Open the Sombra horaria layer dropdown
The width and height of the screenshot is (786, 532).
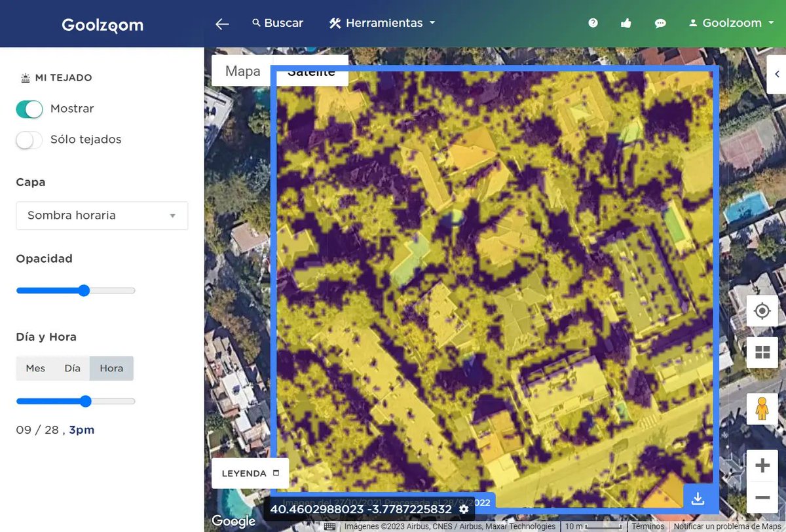point(102,216)
